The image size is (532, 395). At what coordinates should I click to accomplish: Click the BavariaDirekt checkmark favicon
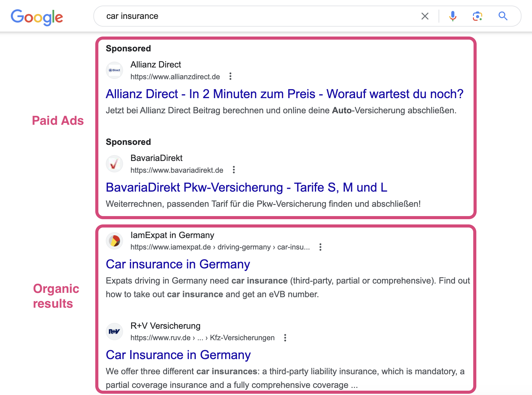(x=114, y=164)
